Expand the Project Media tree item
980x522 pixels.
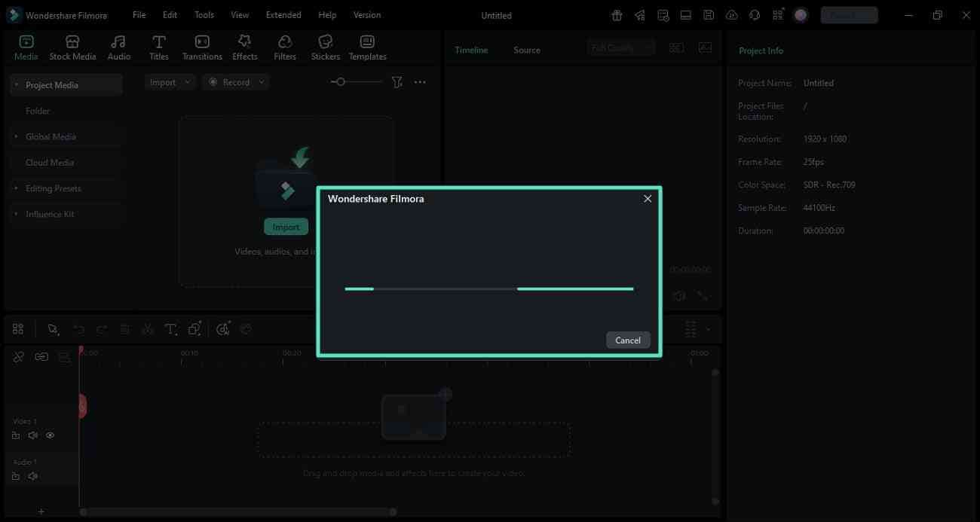pos(16,85)
